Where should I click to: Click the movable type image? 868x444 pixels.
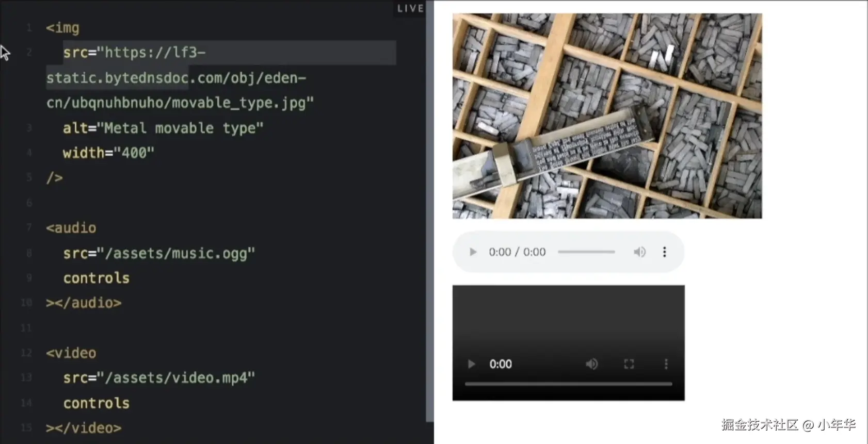[607, 116]
